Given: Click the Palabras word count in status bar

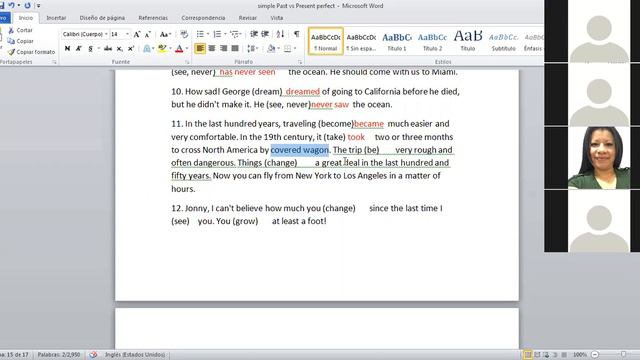Looking at the screenshot, I should pos(59,355).
